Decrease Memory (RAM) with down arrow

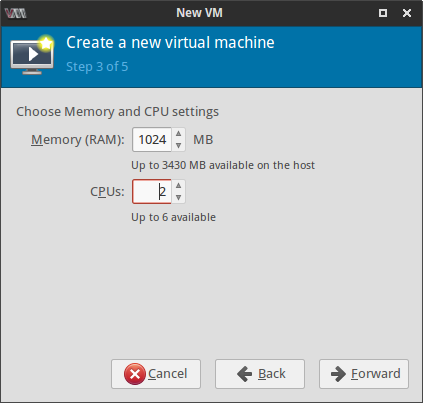pos(178,145)
